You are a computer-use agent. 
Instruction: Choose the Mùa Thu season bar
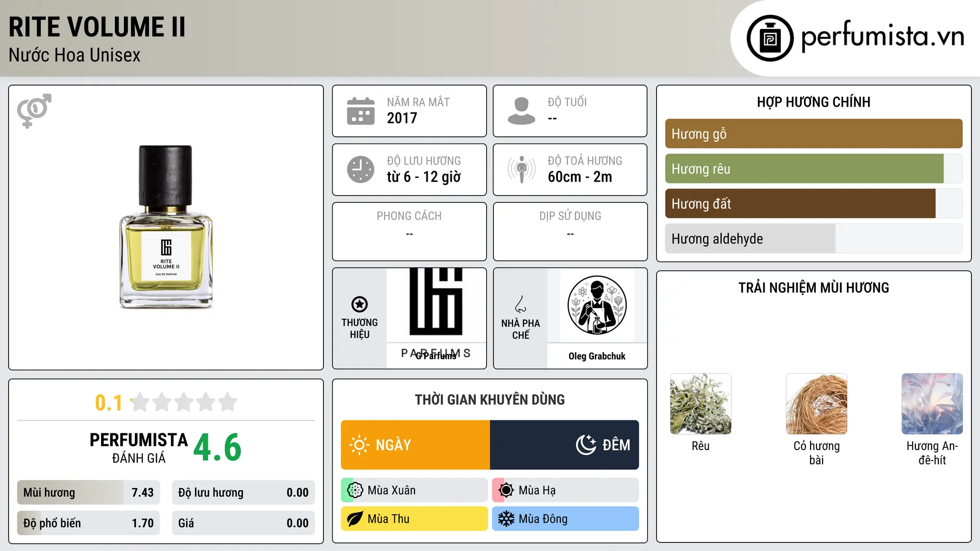click(x=414, y=519)
